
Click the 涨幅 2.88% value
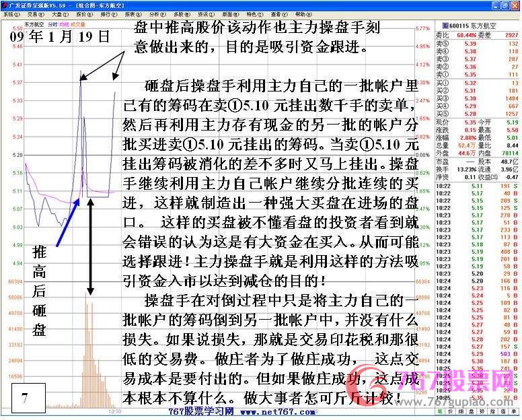[468, 137]
